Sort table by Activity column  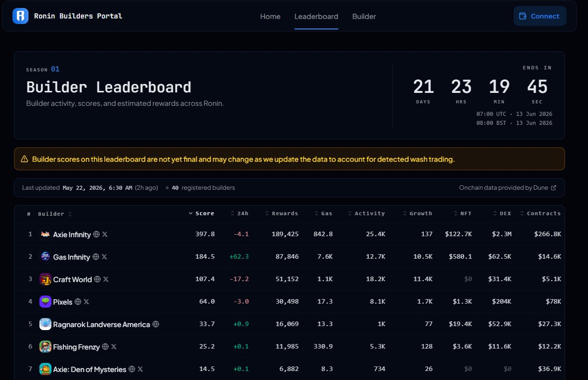click(x=366, y=213)
